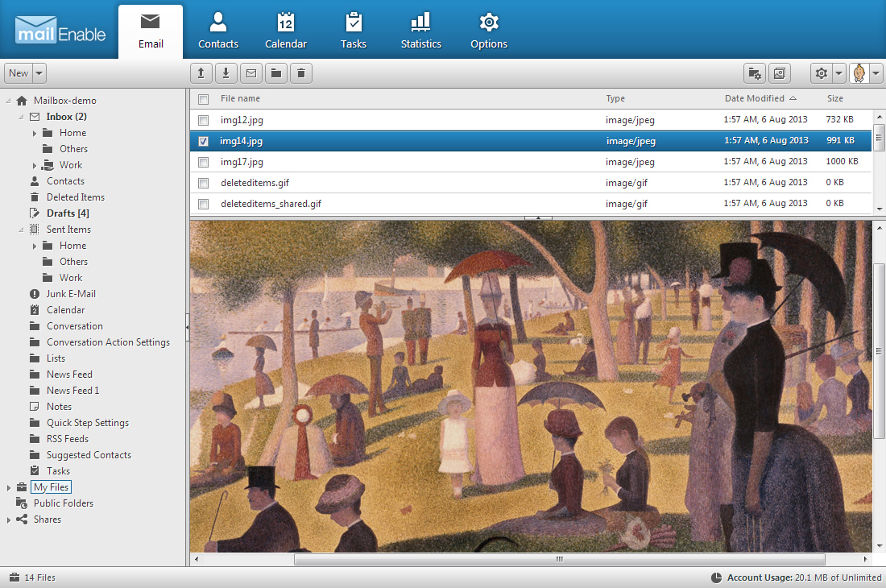This screenshot has width=886, height=588.
Task: Sort by Type column header
Action: (x=615, y=98)
